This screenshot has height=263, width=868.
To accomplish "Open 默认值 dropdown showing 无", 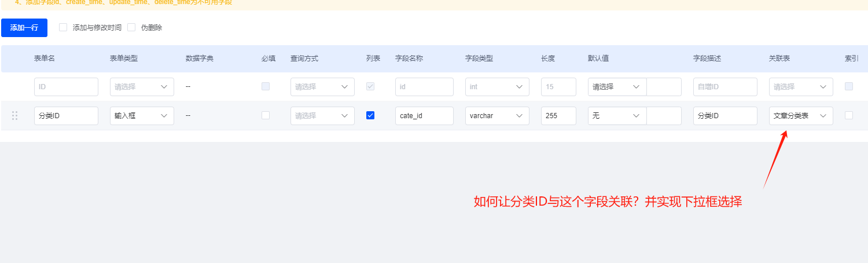I will coord(617,116).
